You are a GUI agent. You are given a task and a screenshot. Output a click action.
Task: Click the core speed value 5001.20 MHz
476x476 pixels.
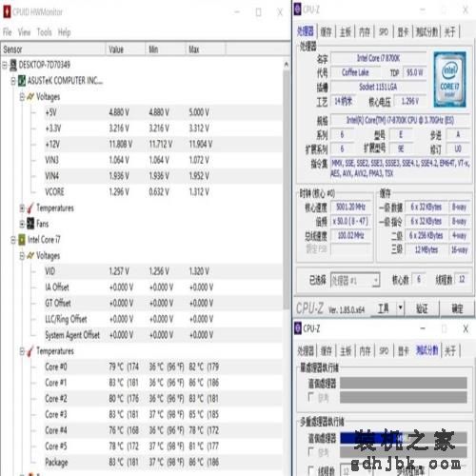pos(350,208)
